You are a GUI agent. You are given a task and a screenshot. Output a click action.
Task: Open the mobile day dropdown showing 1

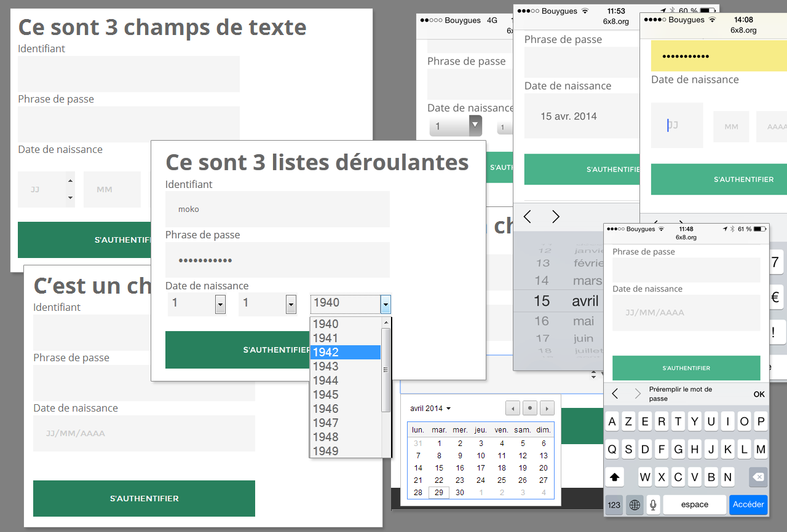pyautogui.click(x=455, y=127)
